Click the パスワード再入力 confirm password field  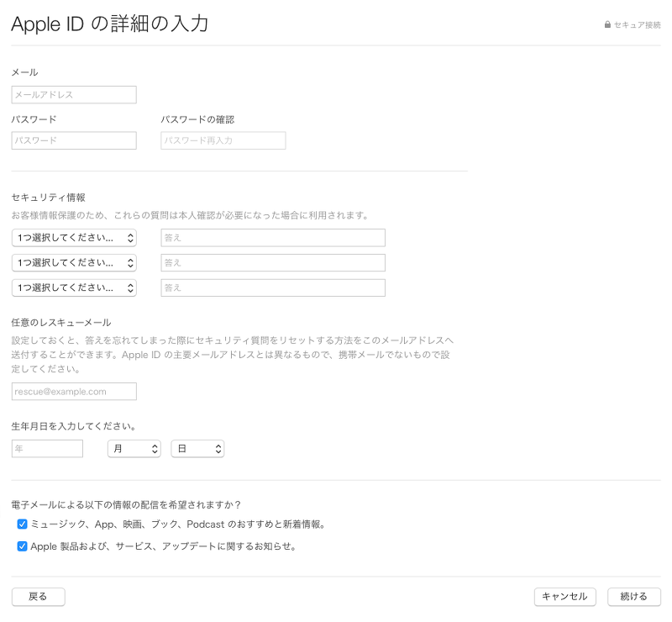pos(223,140)
